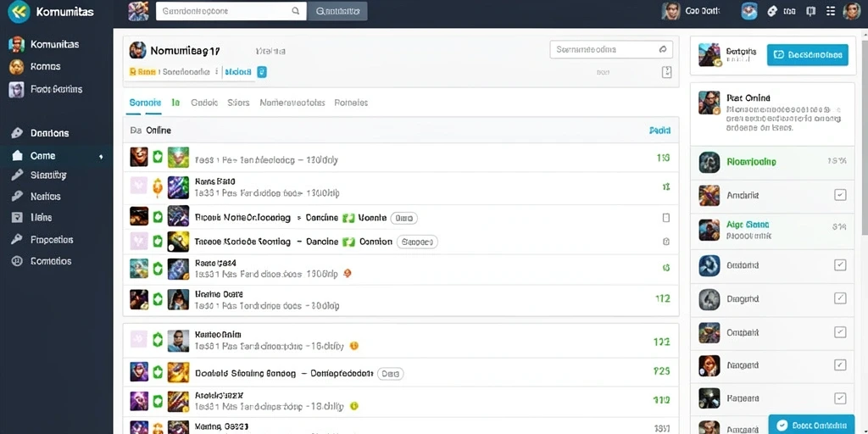Viewport: 868px width, 434px height.
Task: Click the Rioarrjoolng avatar in right panel
Action: pos(709,162)
